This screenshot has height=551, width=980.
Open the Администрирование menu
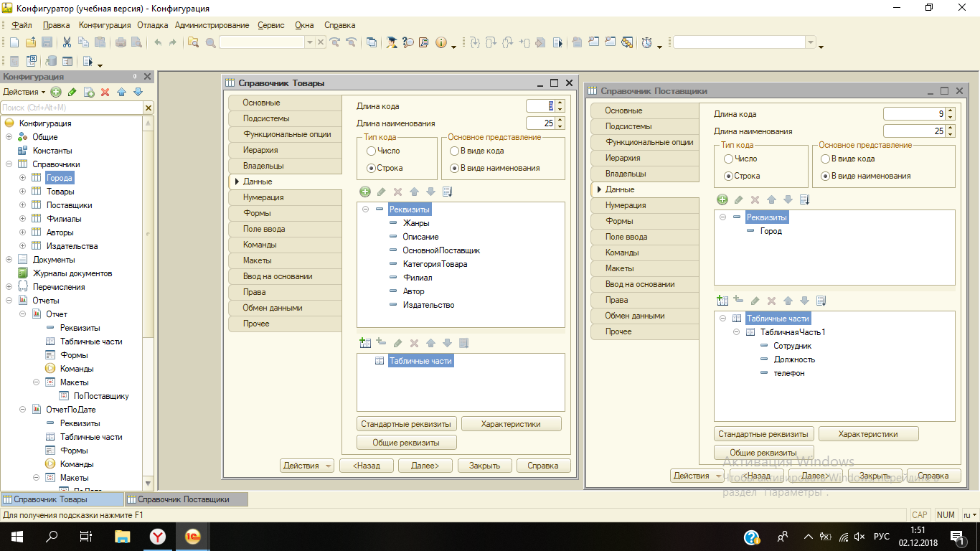pos(212,25)
